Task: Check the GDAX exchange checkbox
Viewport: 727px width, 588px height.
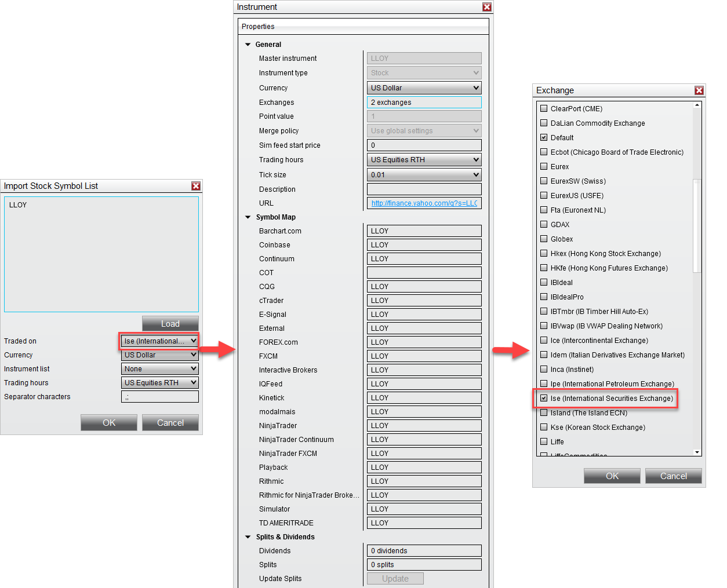Action: click(x=544, y=224)
